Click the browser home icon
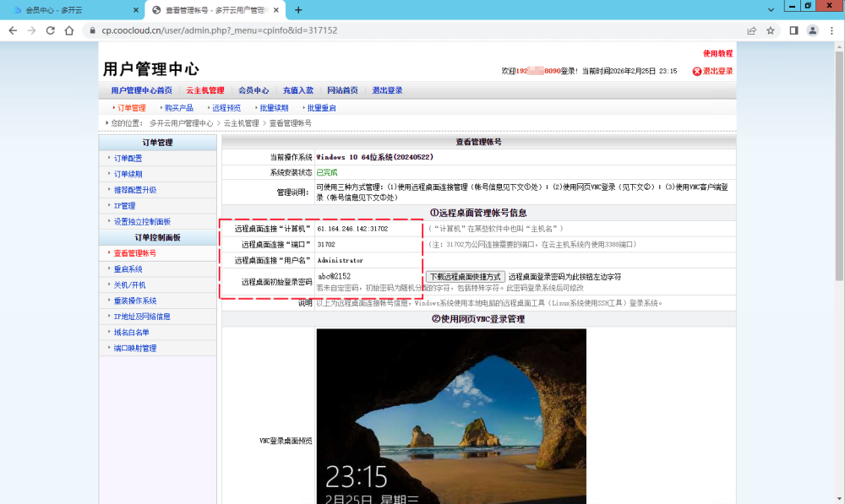845x504 pixels. coord(69,30)
